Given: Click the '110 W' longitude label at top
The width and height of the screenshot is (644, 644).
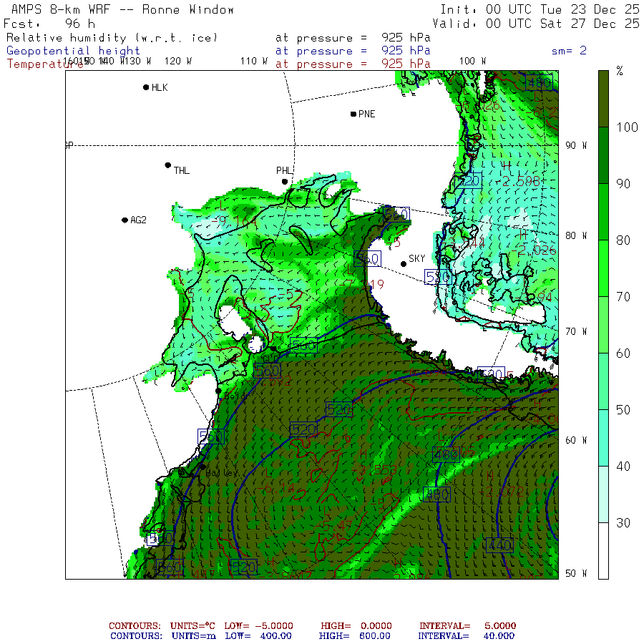Looking at the screenshot, I should [254, 62].
